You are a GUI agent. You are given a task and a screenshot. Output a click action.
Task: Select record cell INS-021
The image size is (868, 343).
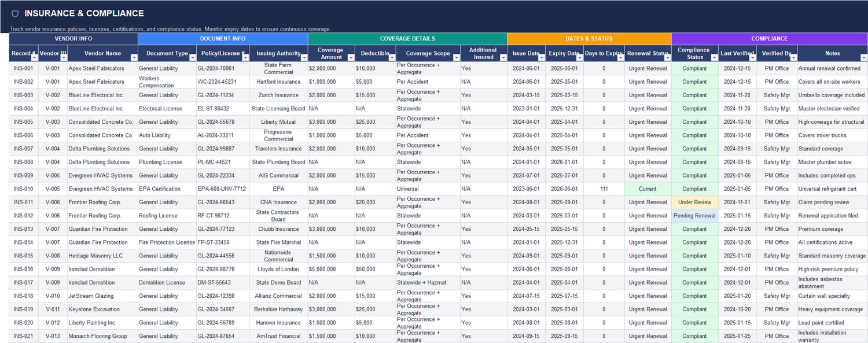click(24, 336)
